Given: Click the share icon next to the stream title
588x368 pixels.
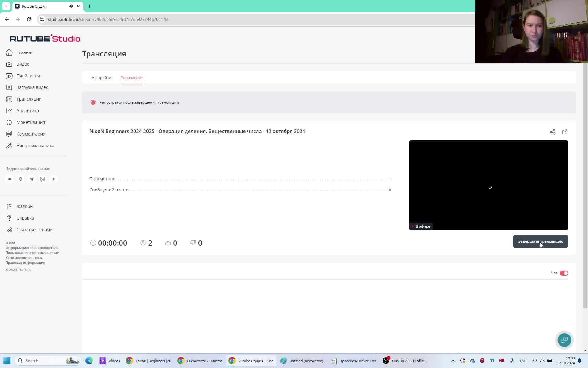Looking at the screenshot, I should (x=552, y=132).
